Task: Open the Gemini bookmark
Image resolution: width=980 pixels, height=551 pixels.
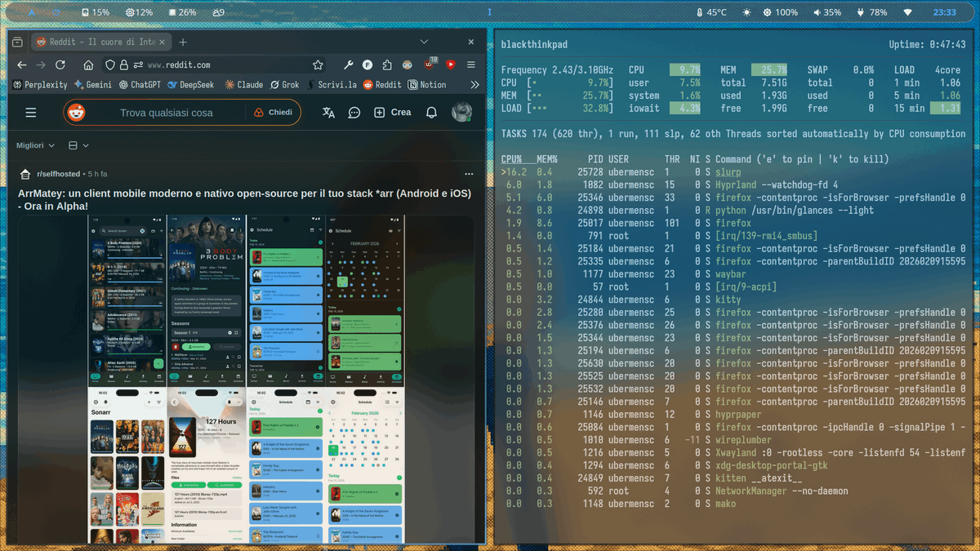Action: coord(93,85)
